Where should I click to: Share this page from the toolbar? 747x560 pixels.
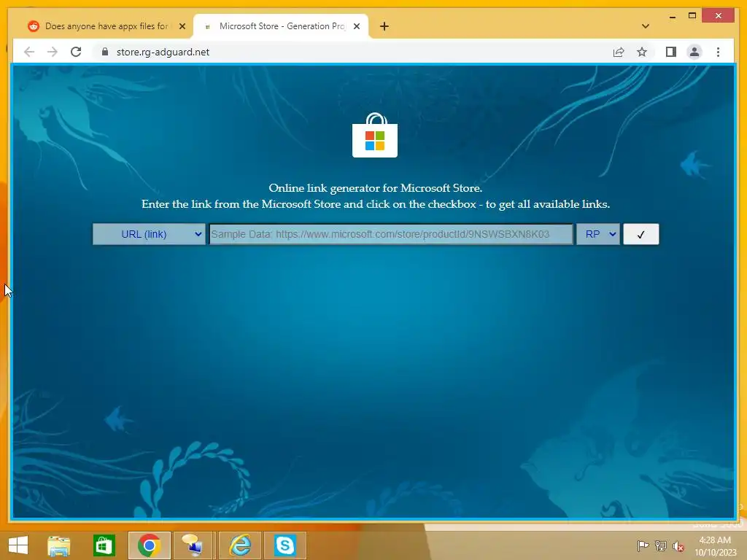[x=619, y=52]
